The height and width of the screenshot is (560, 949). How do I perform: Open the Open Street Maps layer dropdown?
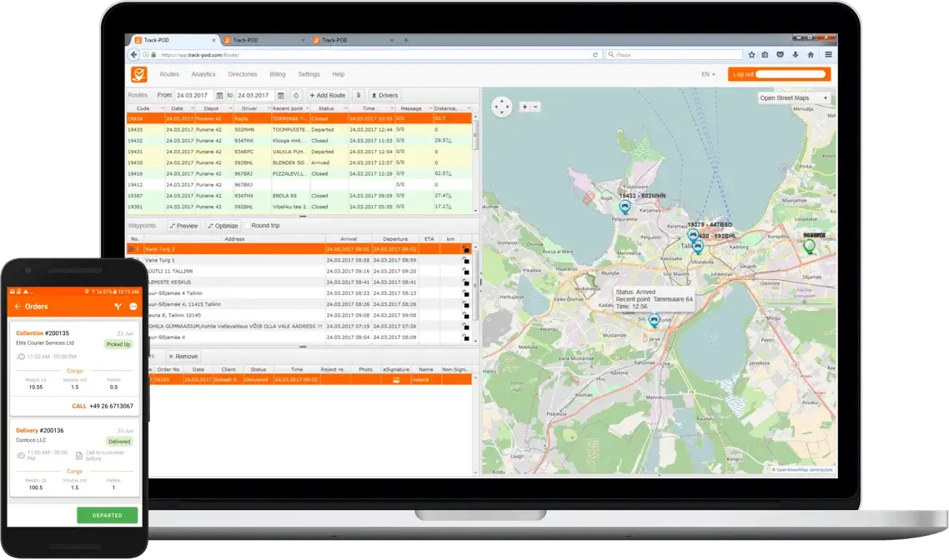coord(793,98)
